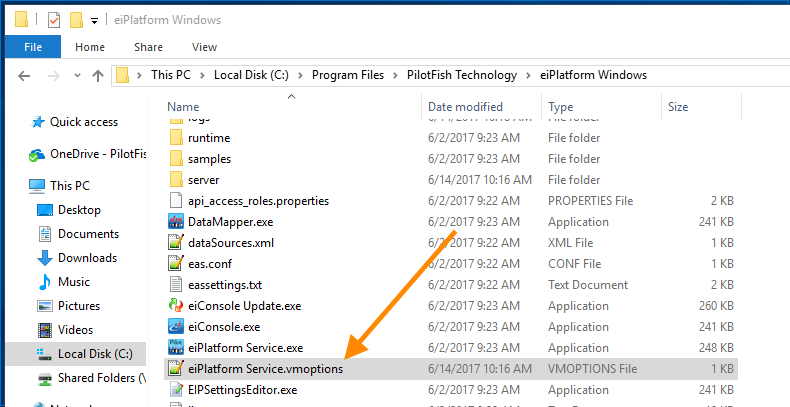The height and width of the screenshot is (407, 790).
Task: Select Shared Folders in the navigation pane
Action: click(x=102, y=378)
